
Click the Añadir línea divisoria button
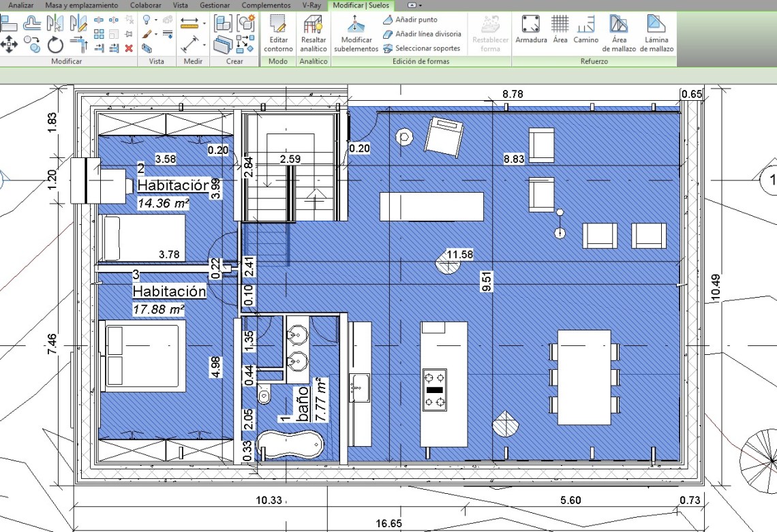[x=422, y=34]
